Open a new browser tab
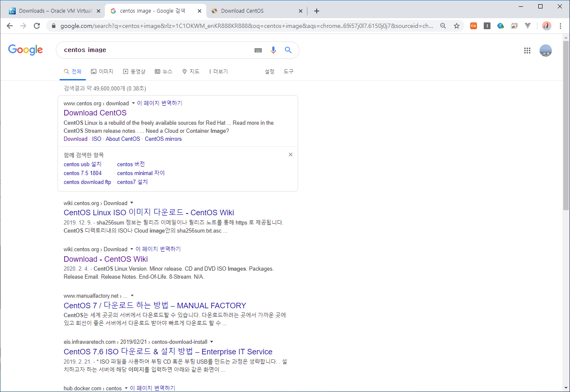The width and height of the screenshot is (570, 392). point(317,11)
